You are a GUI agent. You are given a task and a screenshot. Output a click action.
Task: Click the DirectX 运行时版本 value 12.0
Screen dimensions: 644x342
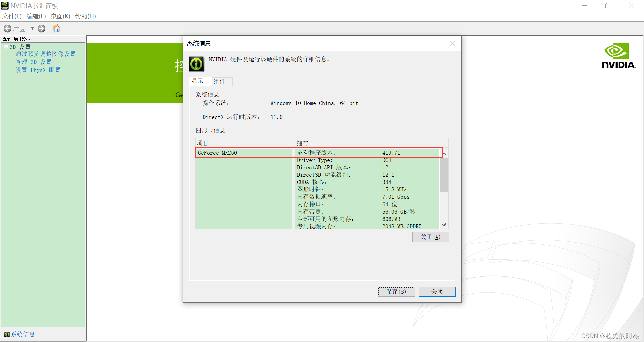(x=277, y=117)
